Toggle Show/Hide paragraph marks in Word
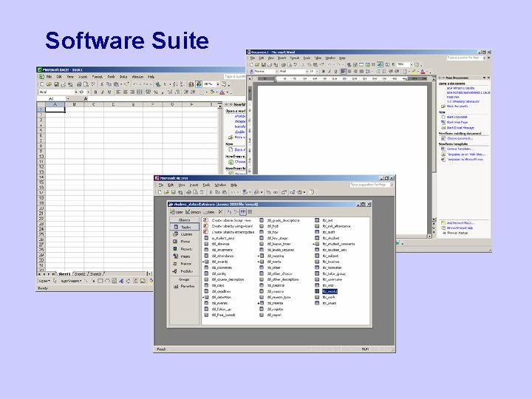Viewport: 532px width, 399px height. tap(394, 64)
